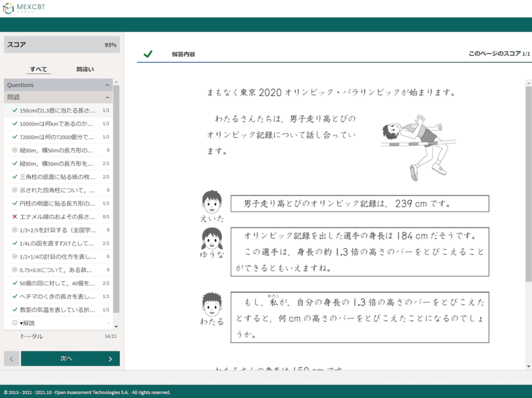Open question 72000mは何の72000個分

58,137
